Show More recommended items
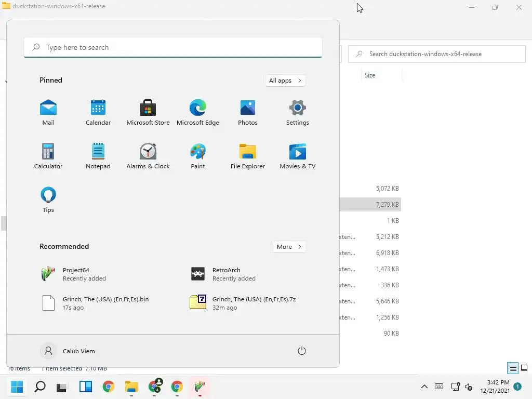The width and height of the screenshot is (532, 399). tap(289, 247)
